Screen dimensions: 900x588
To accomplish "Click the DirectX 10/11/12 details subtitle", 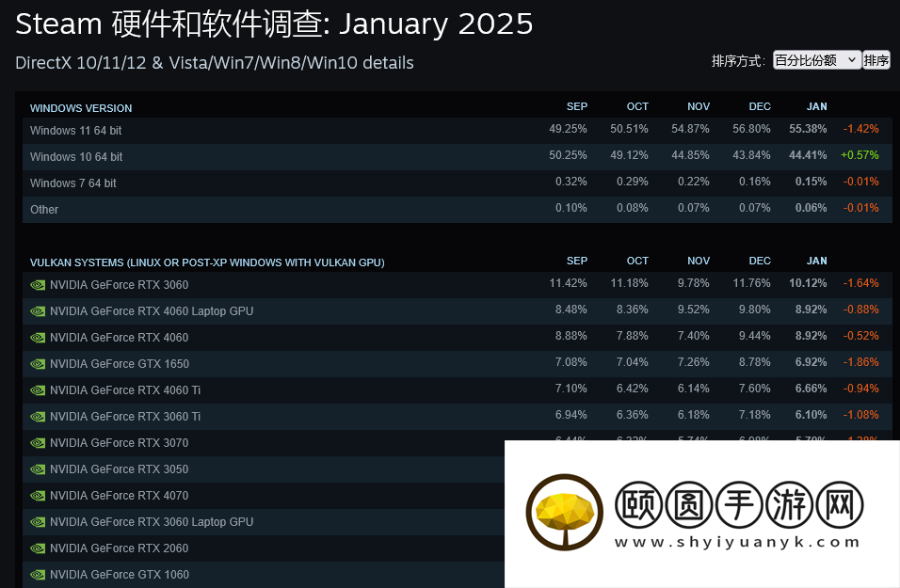I will coord(214,63).
